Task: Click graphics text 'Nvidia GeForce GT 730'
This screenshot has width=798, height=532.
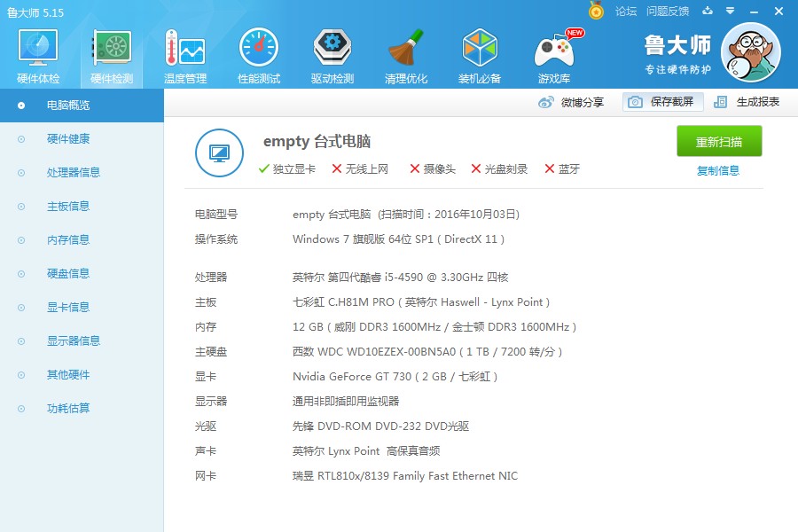Action: [352, 377]
